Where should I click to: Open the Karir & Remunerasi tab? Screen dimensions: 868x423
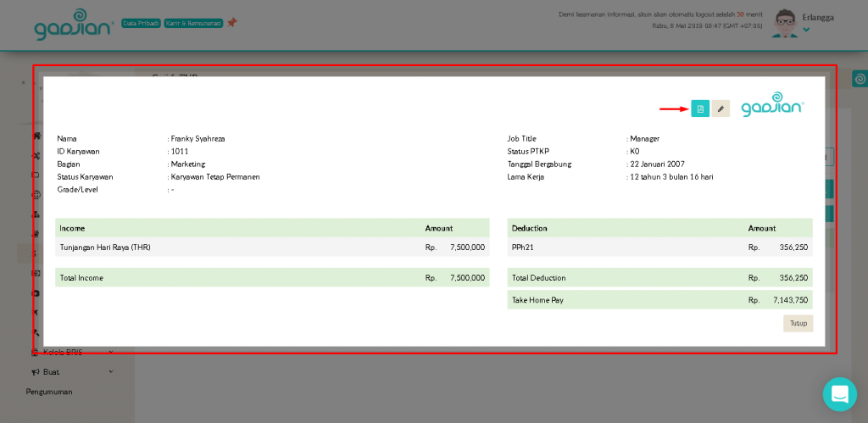pyautogui.click(x=193, y=23)
